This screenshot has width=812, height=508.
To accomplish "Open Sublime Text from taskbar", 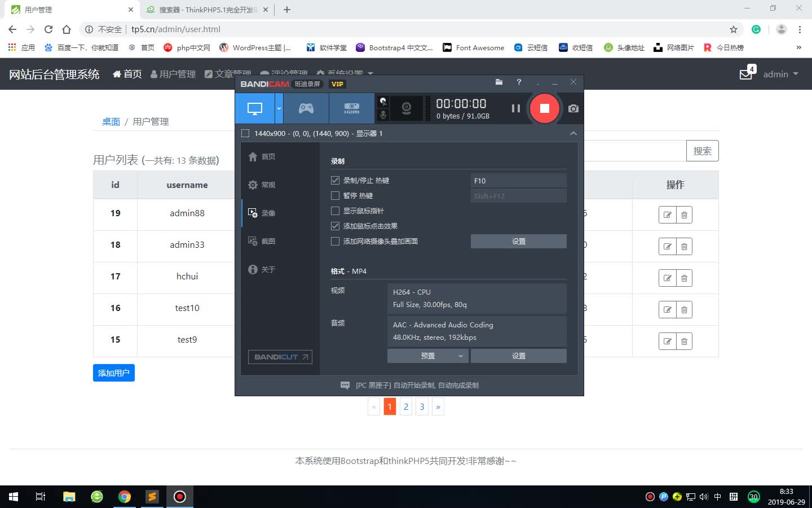I will point(152,497).
